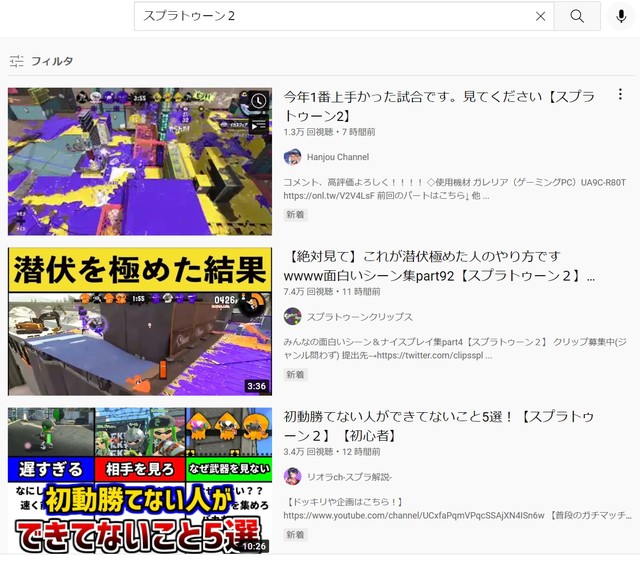Click the リオラch-スプラ解説- channel avatar
640x567 pixels.
(x=292, y=477)
